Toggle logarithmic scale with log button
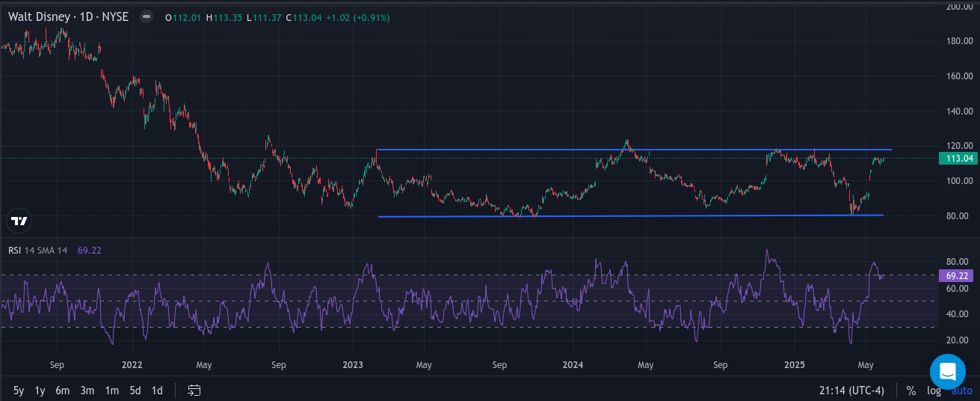980x401 pixels. point(934,391)
